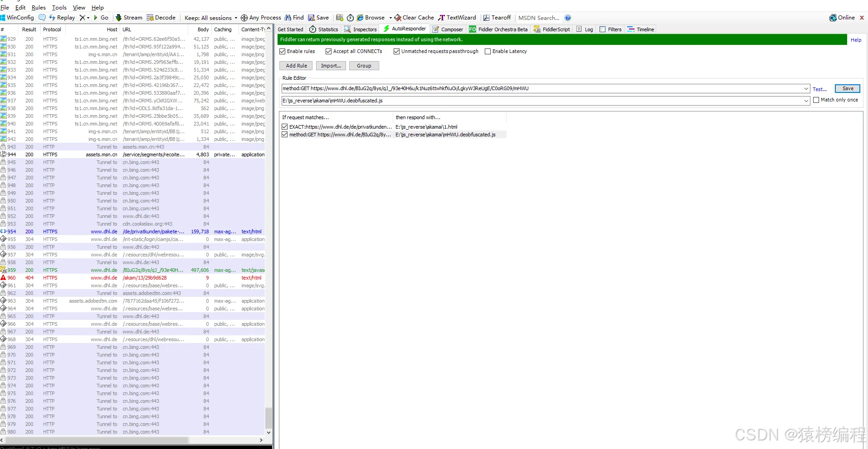Open the View menu
The width and height of the screenshot is (868, 449).
pos(79,7)
